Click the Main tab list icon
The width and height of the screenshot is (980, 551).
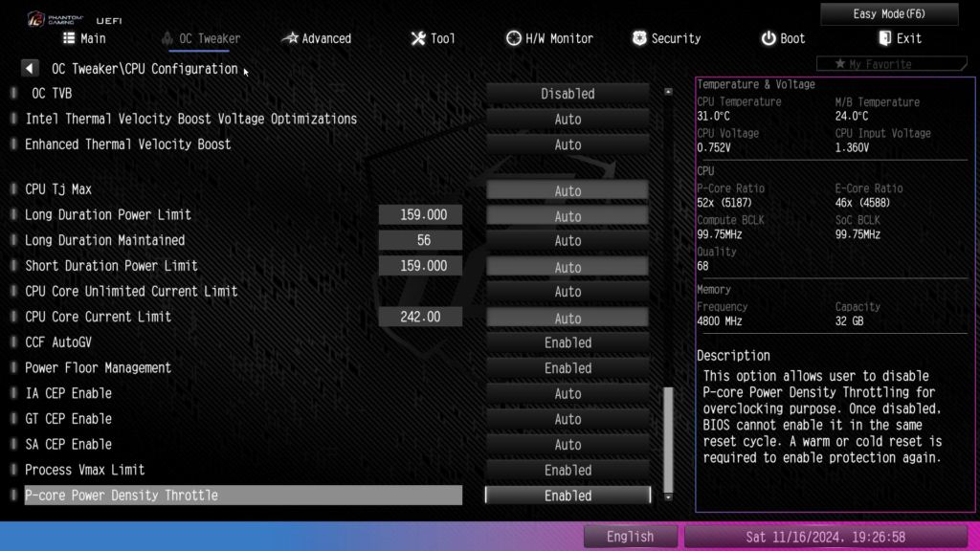69,38
